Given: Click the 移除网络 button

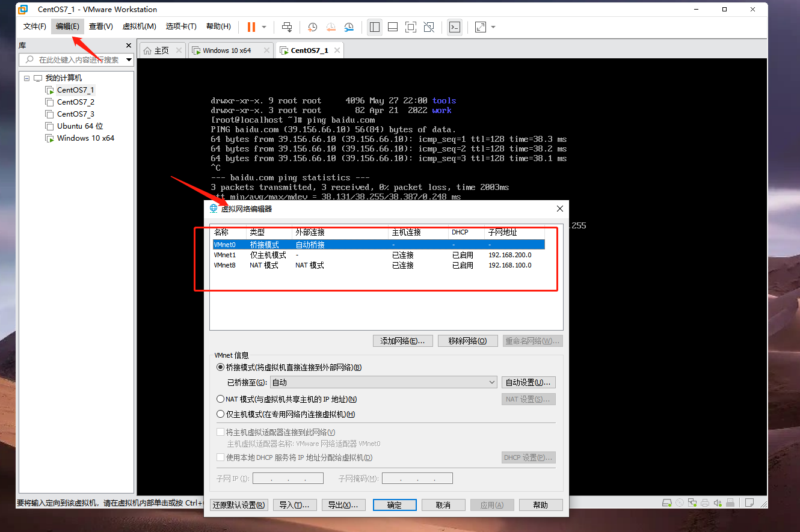Looking at the screenshot, I should point(468,341).
